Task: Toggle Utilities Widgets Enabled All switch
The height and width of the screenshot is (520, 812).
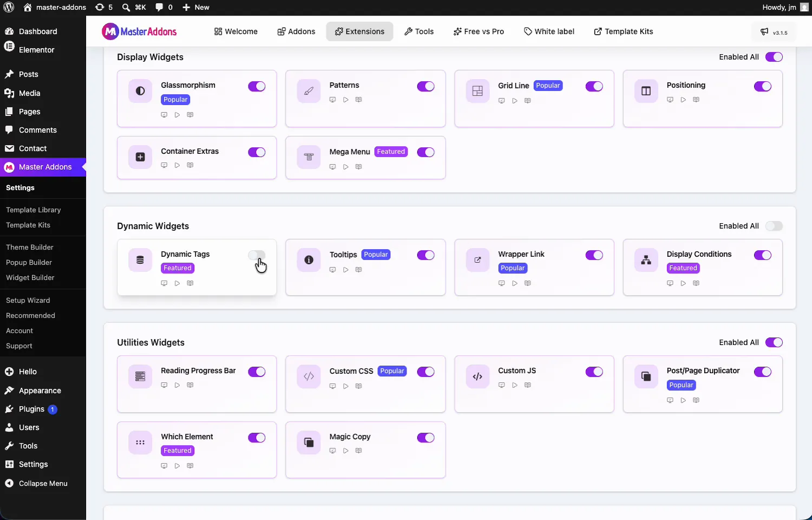Action: click(x=774, y=342)
